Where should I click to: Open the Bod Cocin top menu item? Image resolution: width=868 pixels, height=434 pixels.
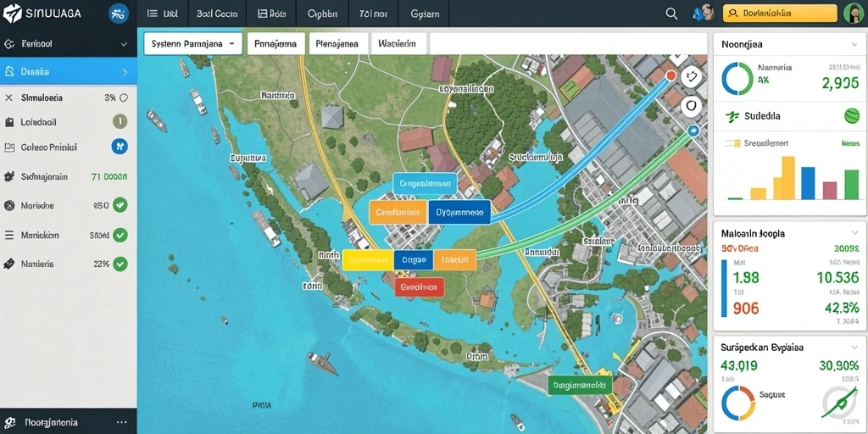pyautogui.click(x=216, y=14)
